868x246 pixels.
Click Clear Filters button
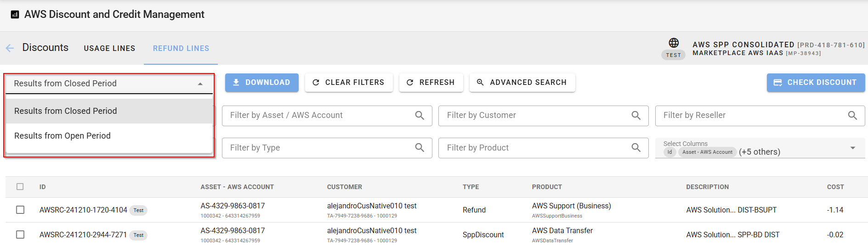[x=349, y=83]
